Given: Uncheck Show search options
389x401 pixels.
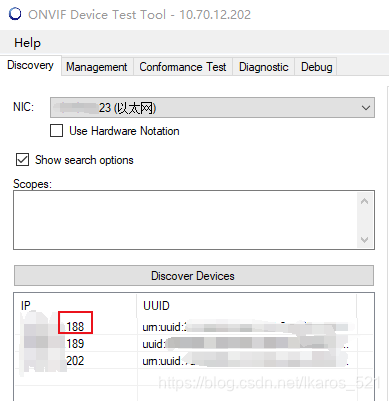Looking at the screenshot, I should pyautogui.click(x=22, y=160).
